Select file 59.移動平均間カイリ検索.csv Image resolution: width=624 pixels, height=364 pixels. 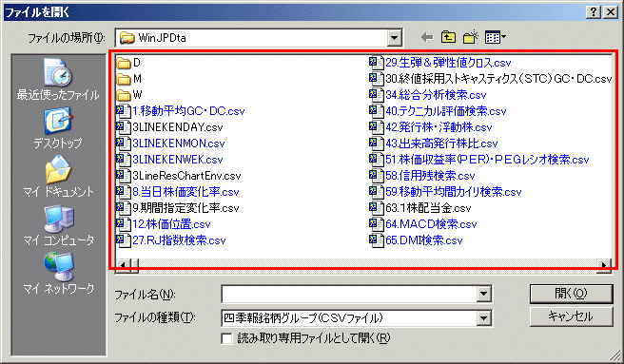pos(454,192)
